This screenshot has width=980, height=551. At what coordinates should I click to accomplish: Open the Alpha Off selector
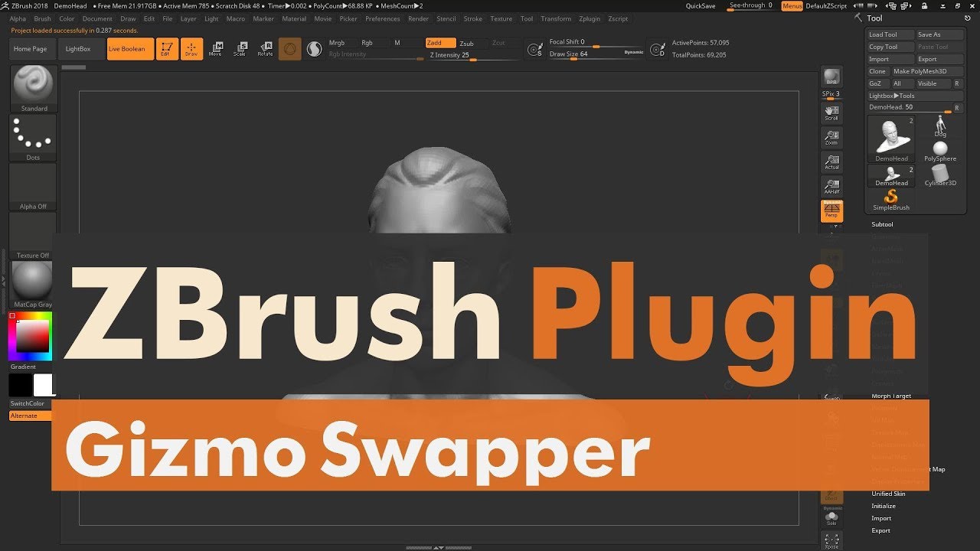coord(34,187)
